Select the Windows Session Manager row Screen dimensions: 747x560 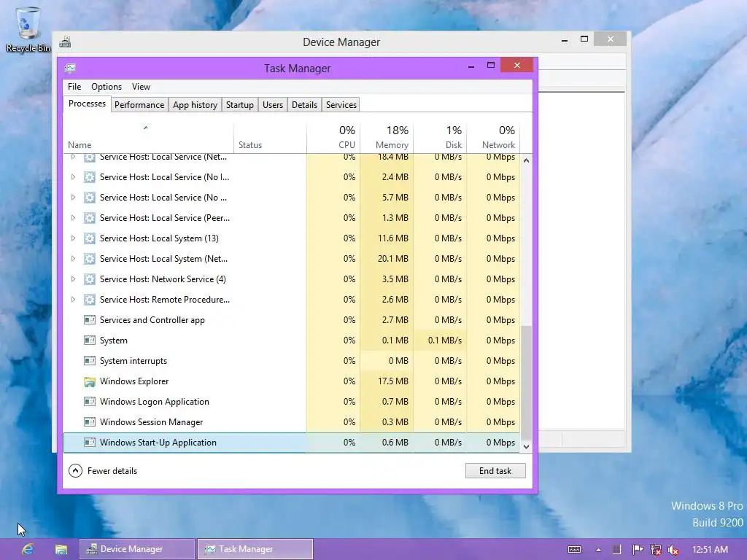(x=292, y=422)
